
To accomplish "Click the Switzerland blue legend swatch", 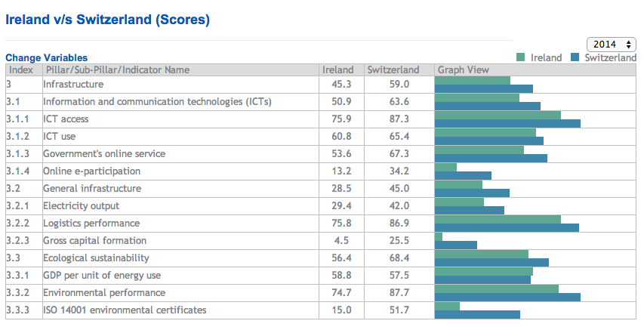I will click(575, 57).
